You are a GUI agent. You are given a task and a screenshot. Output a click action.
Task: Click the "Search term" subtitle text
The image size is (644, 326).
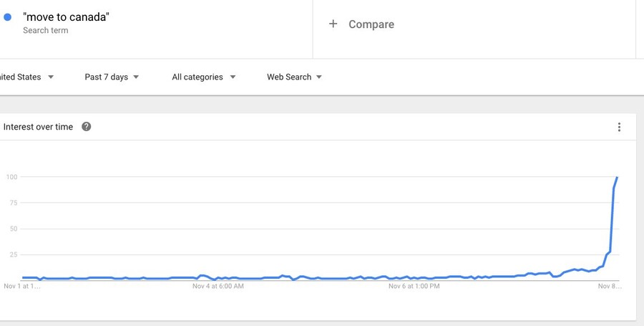45,31
